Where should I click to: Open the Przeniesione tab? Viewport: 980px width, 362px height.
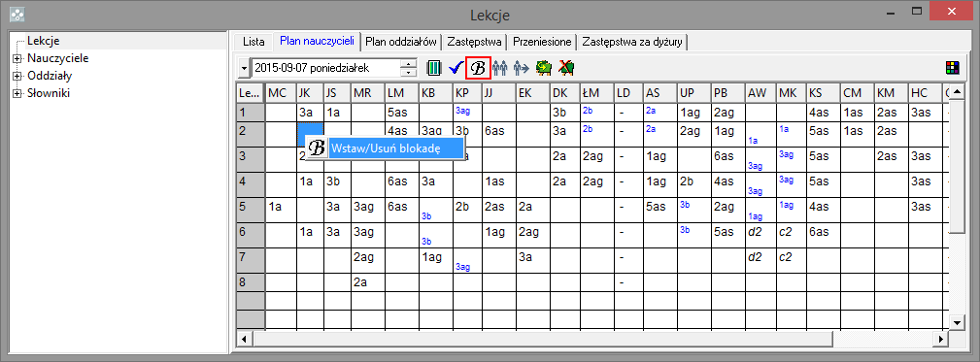click(x=542, y=41)
